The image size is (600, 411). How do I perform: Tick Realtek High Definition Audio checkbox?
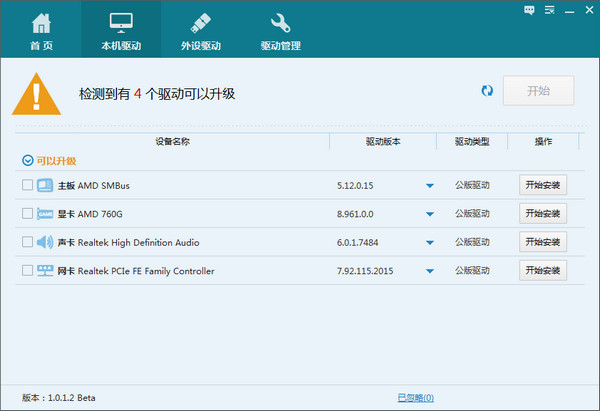(x=27, y=242)
